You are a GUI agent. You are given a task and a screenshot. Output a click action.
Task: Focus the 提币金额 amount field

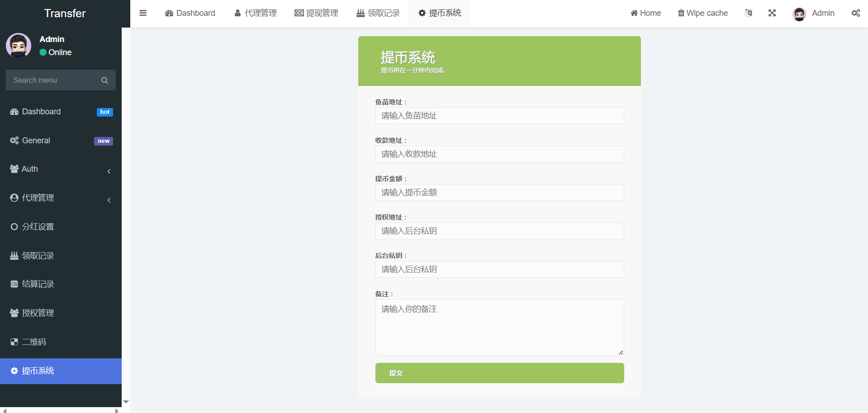click(x=499, y=192)
